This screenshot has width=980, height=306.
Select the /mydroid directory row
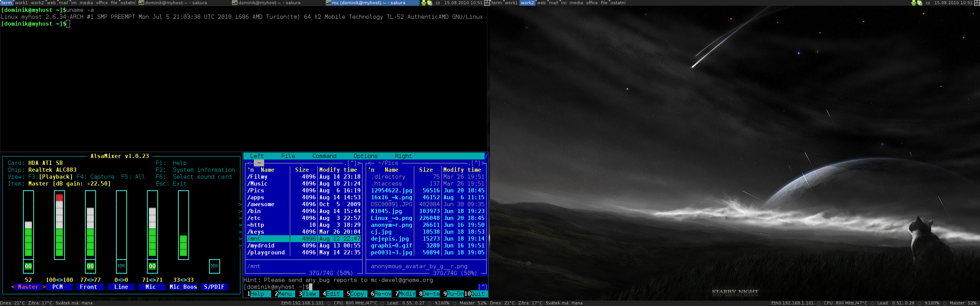[x=304, y=246]
